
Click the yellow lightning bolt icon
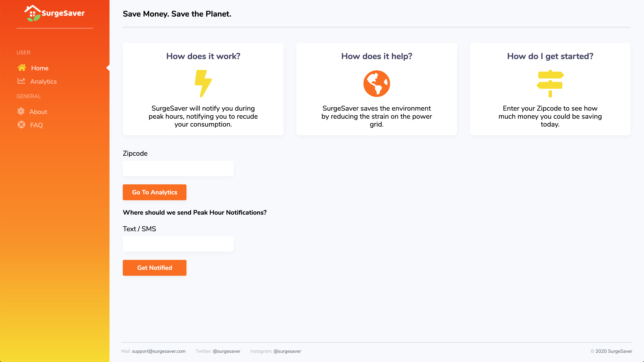[203, 83]
